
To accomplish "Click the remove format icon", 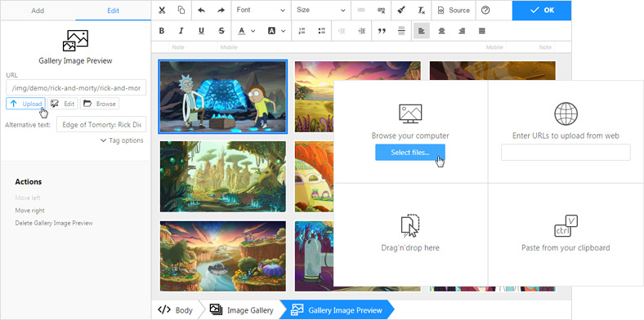I will click(422, 11).
